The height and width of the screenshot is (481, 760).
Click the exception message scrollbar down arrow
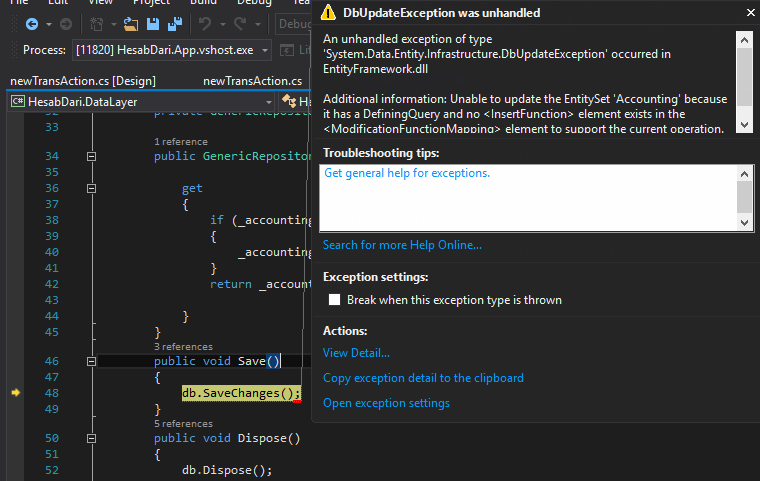[x=744, y=124]
